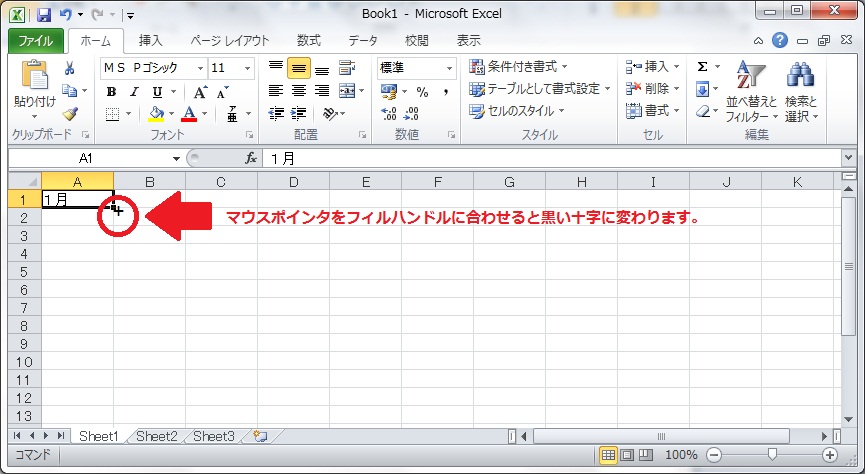Click Clear eraser icon
This screenshot has width=865, height=474.
click(x=702, y=111)
